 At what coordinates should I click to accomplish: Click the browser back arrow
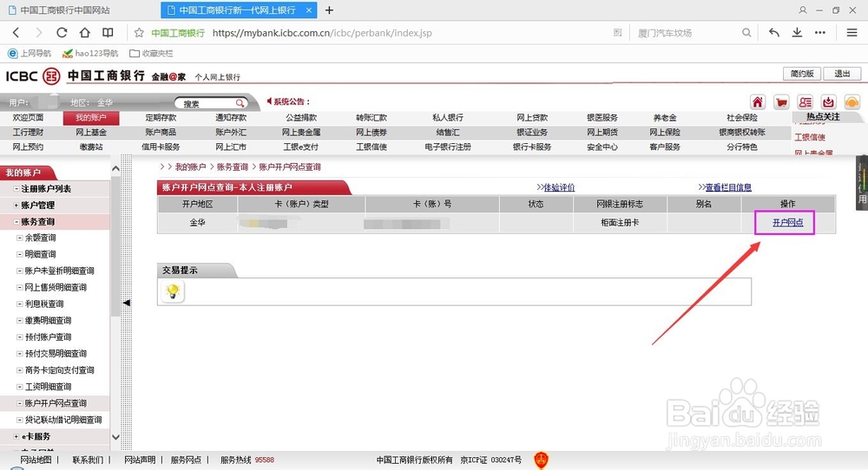click(16, 33)
